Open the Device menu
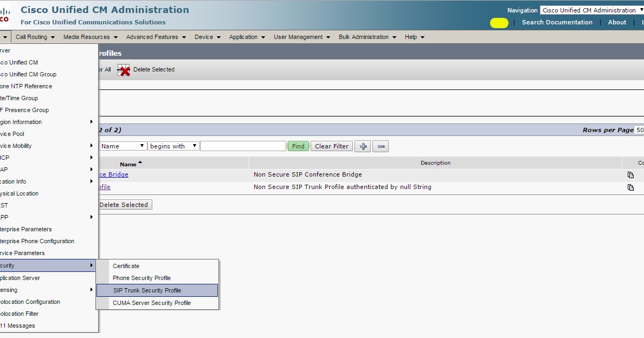This screenshot has width=644, height=338. coord(208,37)
